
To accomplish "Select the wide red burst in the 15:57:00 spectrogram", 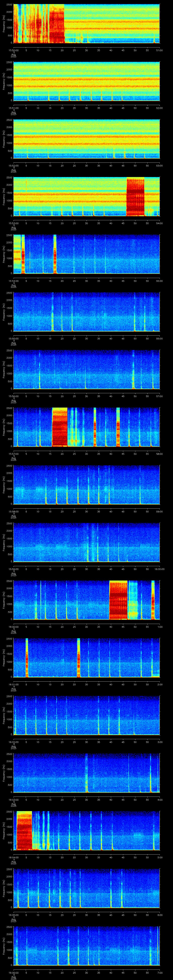I will click(x=59, y=427).
